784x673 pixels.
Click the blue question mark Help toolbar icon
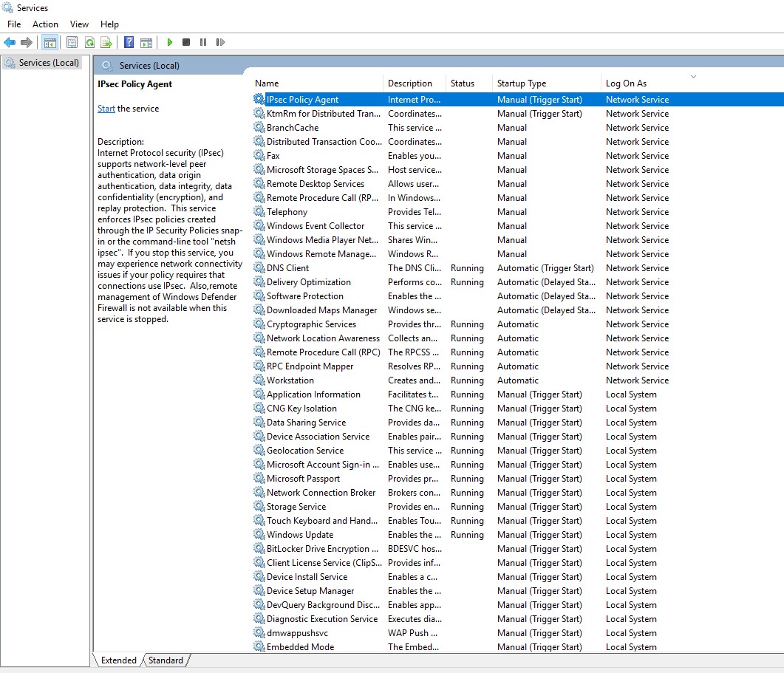129,43
